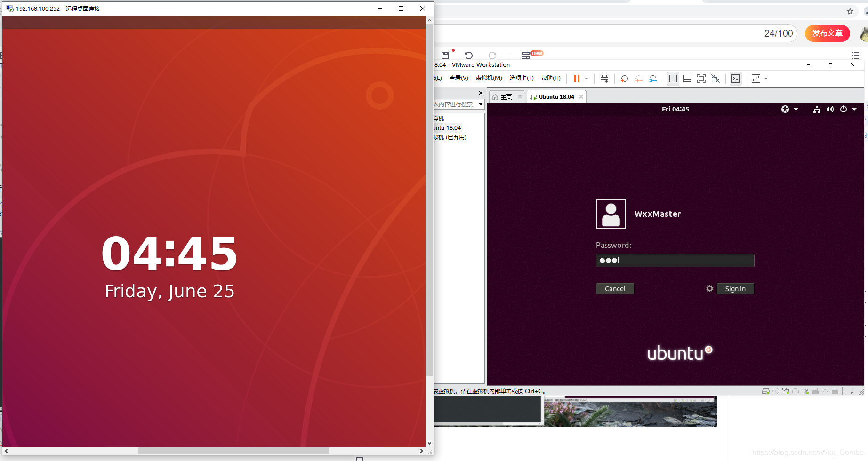This screenshot has width=868, height=461.
Task: Open session options gear beside Sign In
Action: [x=710, y=288]
